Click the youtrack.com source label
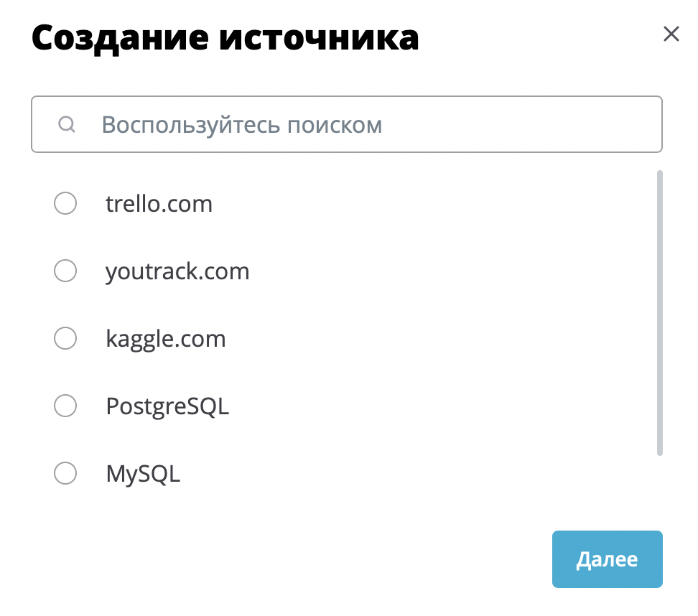Viewport: 698px width, 616px height. [177, 271]
